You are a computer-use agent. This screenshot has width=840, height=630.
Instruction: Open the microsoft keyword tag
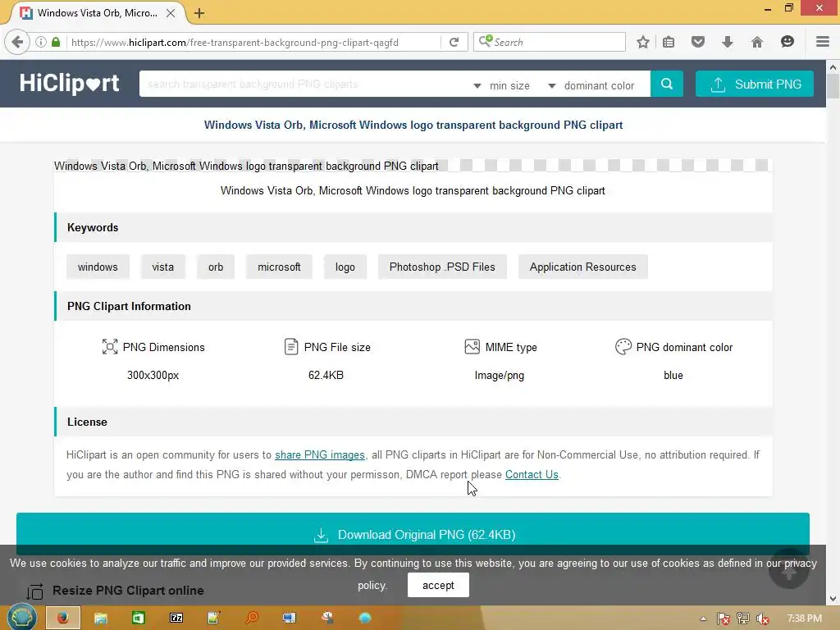pyautogui.click(x=279, y=267)
